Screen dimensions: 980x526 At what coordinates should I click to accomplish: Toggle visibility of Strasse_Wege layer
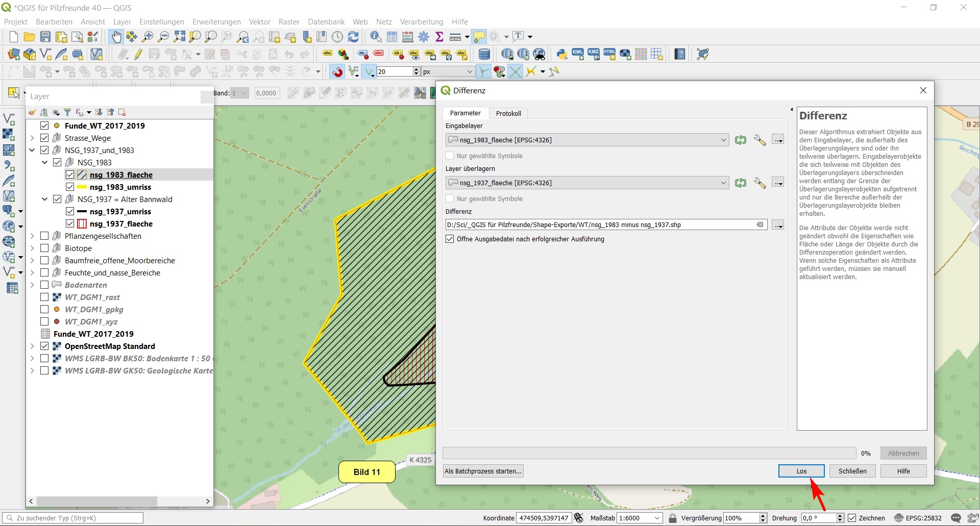point(44,138)
